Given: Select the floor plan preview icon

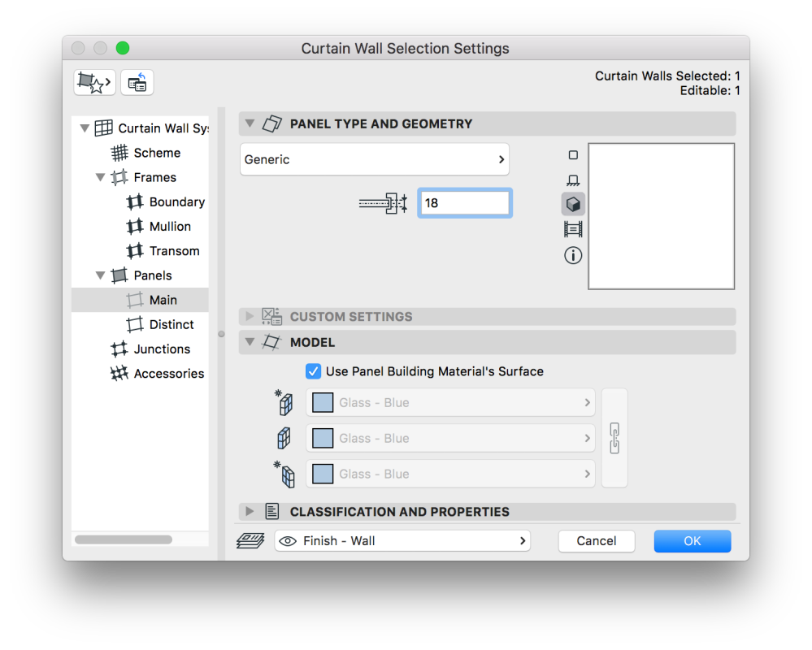Looking at the screenshot, I should [x=573, y=180].
